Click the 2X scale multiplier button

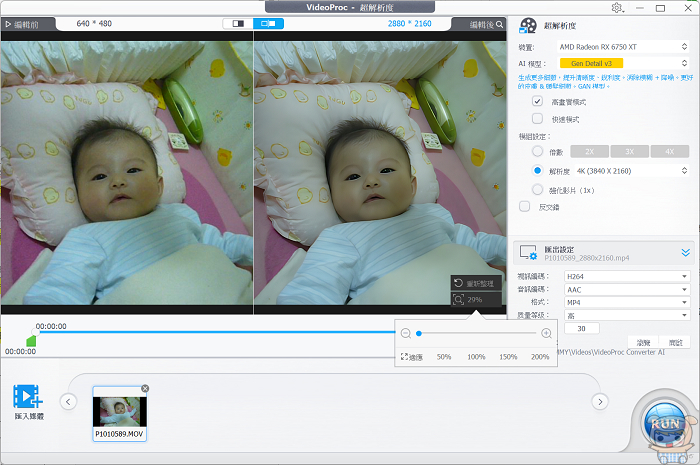(x=589, y=152)
